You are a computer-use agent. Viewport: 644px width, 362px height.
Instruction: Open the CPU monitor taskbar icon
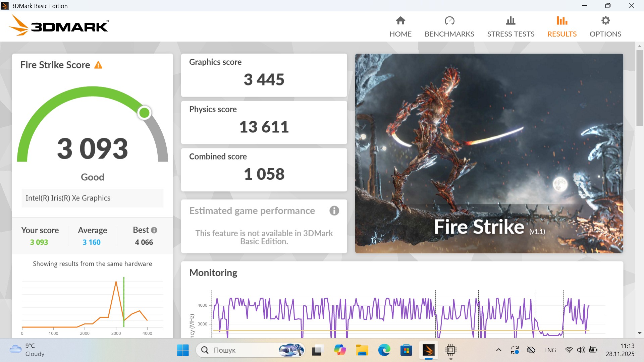pyautogui.click(x=450, y=350)
